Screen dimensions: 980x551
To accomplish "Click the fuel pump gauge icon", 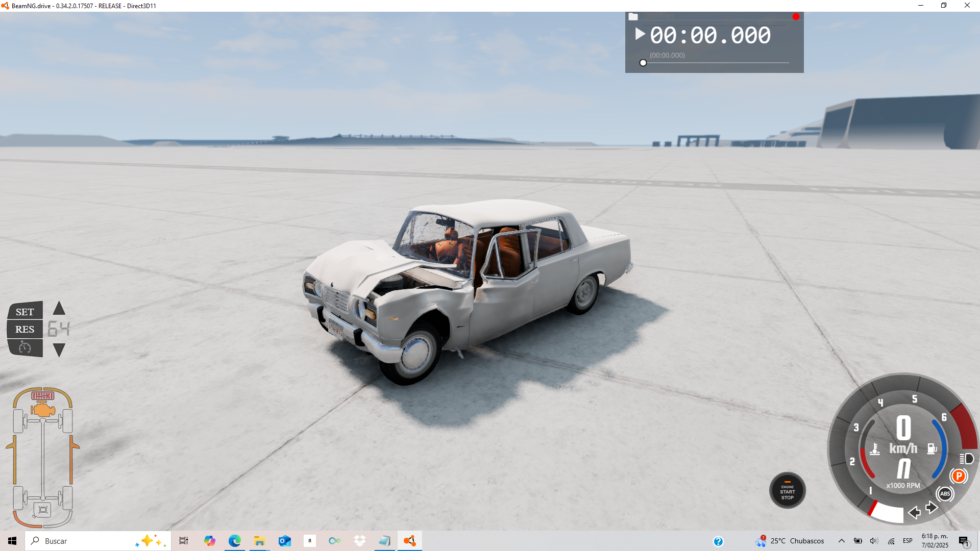I will (932, 448).
